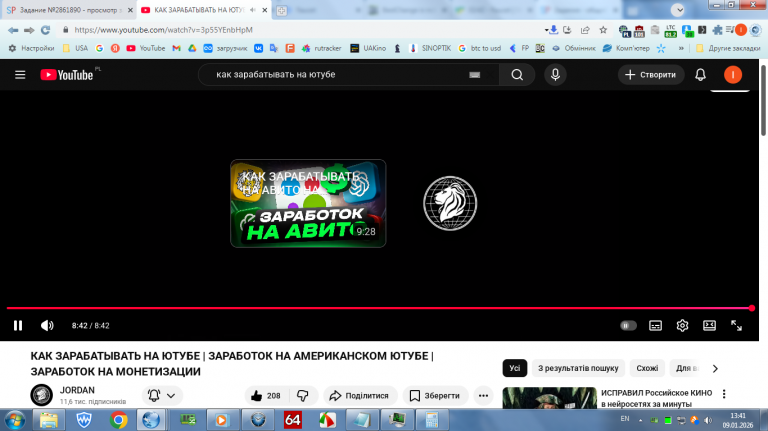Open the rutracker bookmark
This screenshot has width=768, height=431.
pyautogui.click(x=322, y=48)
